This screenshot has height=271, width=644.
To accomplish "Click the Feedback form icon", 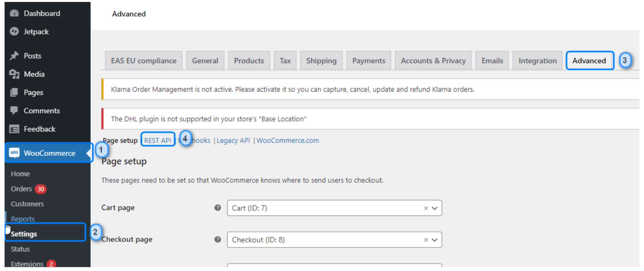I will tap(14, 129).
